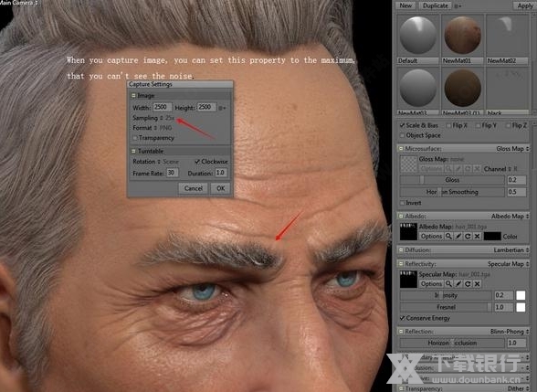The width and height of the screenshot is (537, 392).
Task: Click the Albedo Map edit pencil icon
Action: click(458, 236)
